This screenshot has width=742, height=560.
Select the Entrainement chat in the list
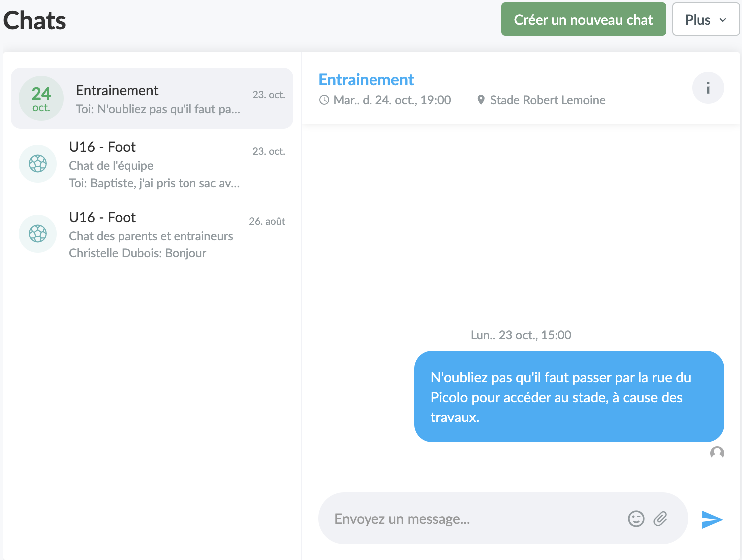(x=152, y=98)
